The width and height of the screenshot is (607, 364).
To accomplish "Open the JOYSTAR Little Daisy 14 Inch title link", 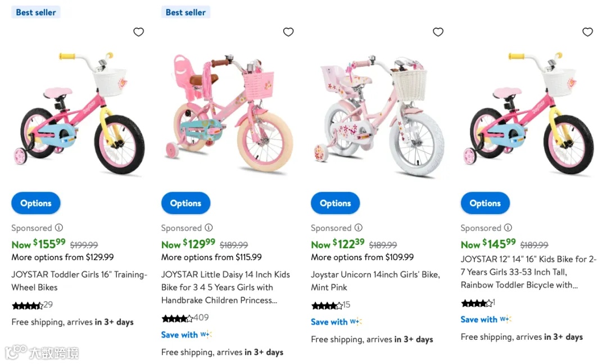I will pos(225,287).
